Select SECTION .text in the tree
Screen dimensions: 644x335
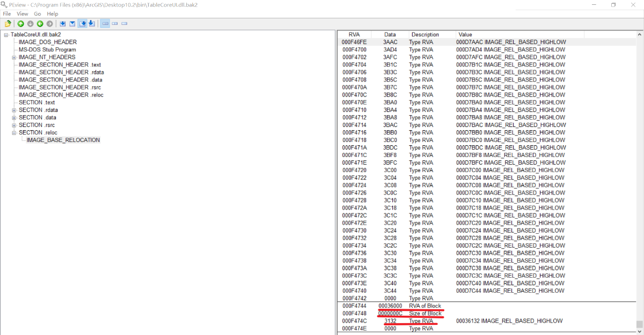36,102
